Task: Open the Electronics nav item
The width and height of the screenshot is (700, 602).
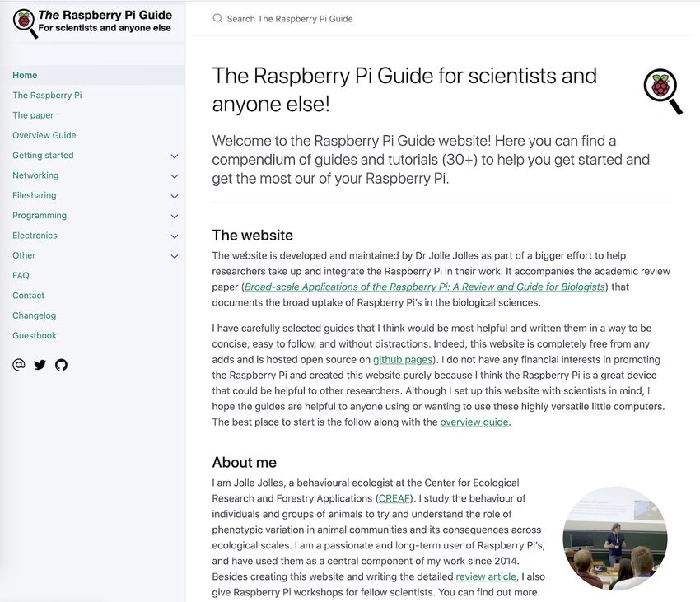Action: (35, 236)
